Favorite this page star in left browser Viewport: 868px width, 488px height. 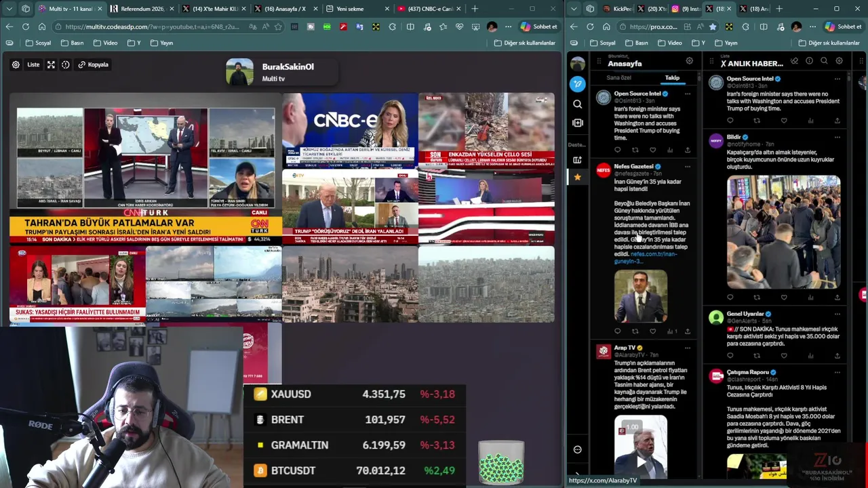click(278, 26)
